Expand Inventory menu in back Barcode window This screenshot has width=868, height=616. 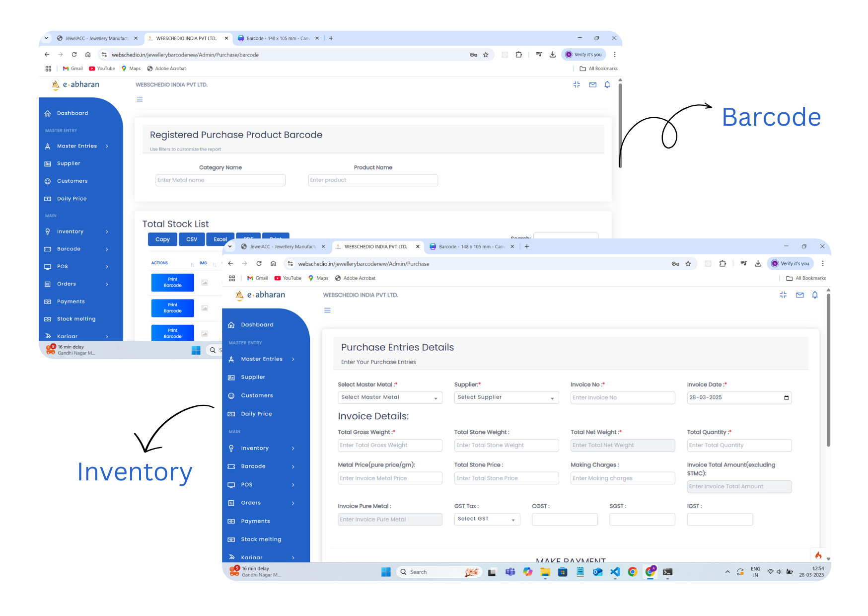[x=76, y=232]
